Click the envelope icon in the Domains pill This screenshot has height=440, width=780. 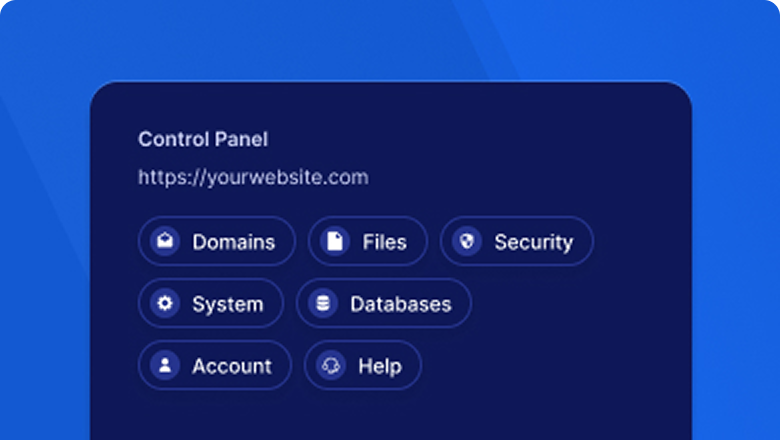165,242
